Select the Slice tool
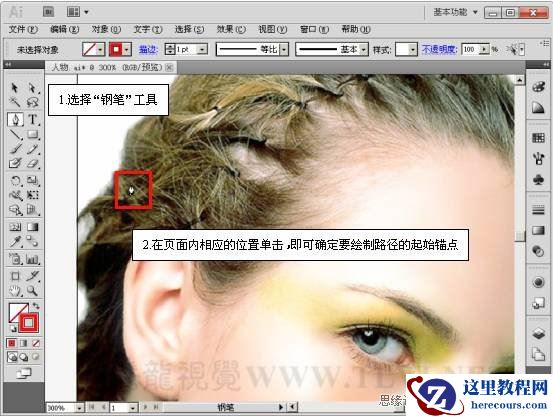This screenshot has width=553, height=417. pos(32,276)
